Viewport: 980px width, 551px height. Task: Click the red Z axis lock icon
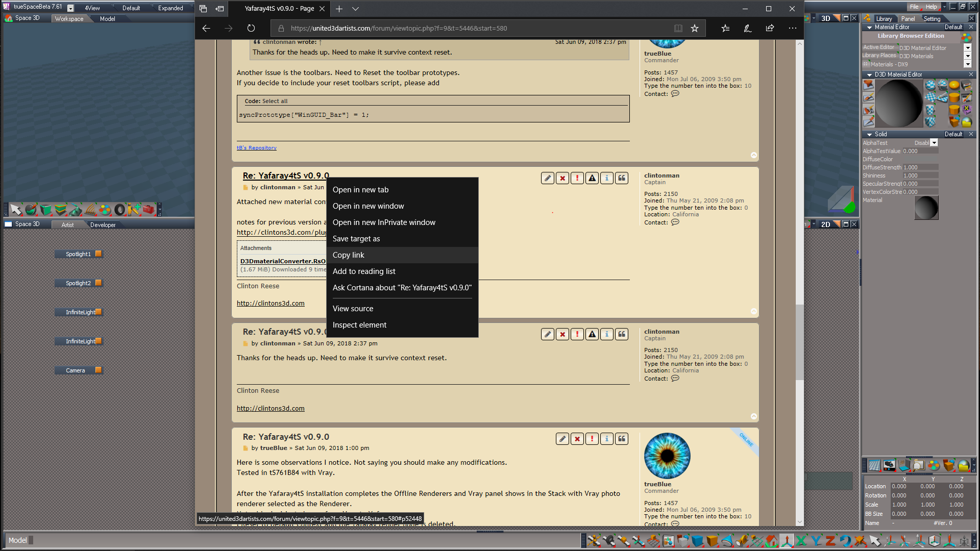click(x=830, y=540)
